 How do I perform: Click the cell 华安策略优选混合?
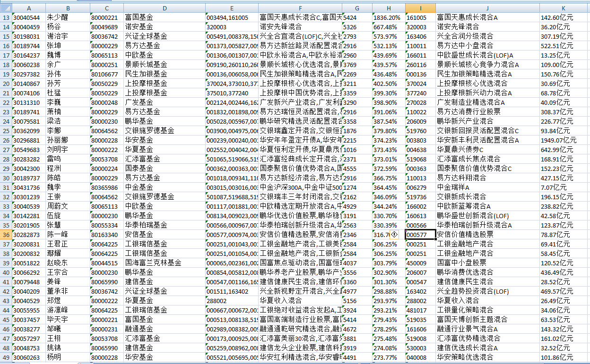[x=487, y=357]
